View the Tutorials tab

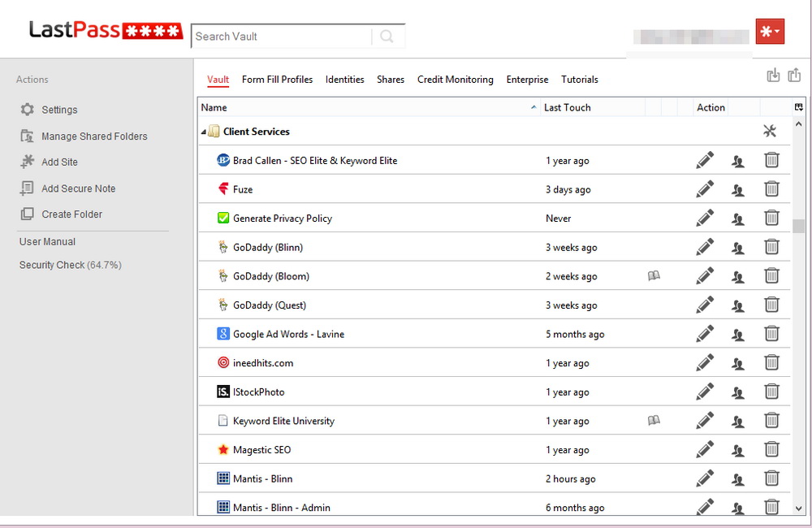click(580, 80)
